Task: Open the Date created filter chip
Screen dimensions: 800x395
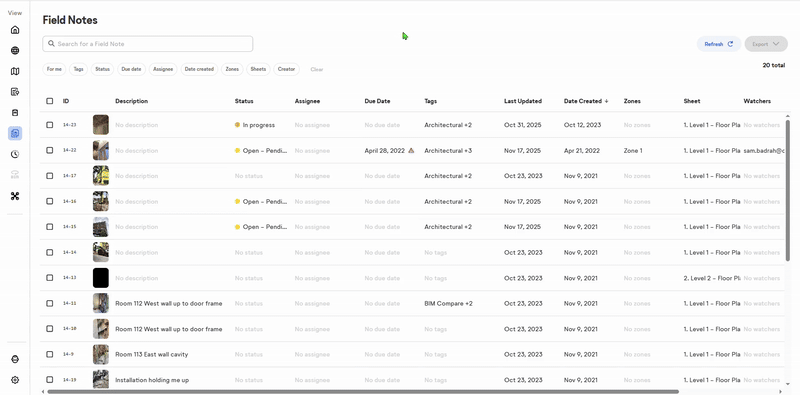Action: click(x=199, y=69)
